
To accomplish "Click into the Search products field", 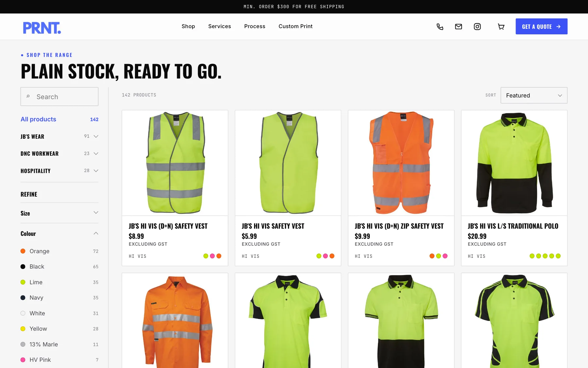I will 59,96.
